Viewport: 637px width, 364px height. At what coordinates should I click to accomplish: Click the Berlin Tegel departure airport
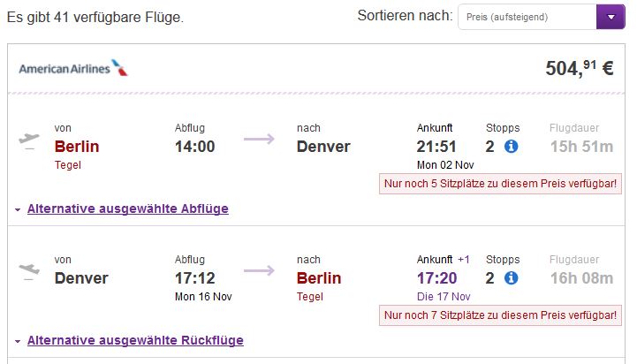[x=77, y=155]
